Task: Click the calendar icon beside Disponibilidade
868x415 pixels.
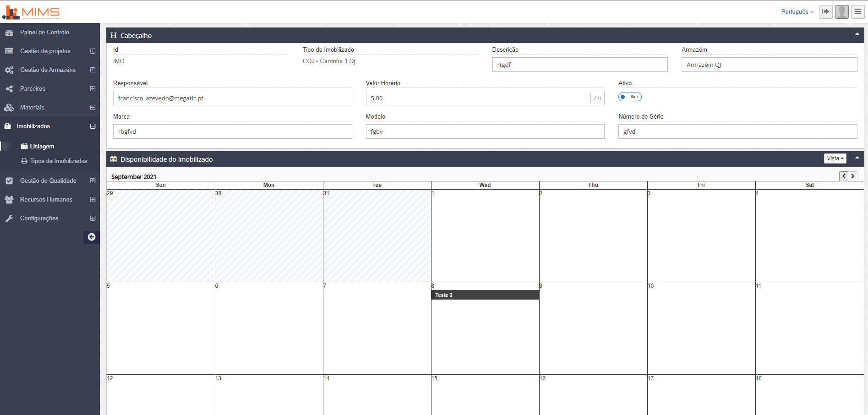Action: pos(114,159)
